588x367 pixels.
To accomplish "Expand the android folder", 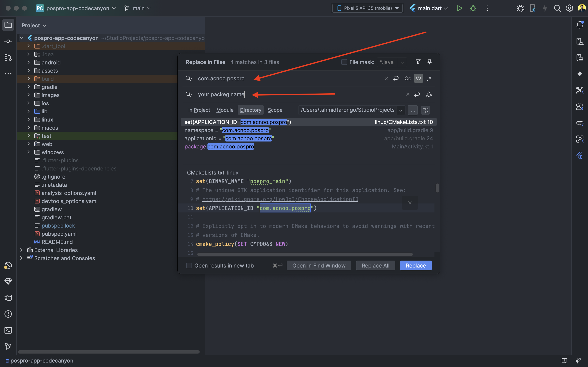I will (x=29, y=62).
